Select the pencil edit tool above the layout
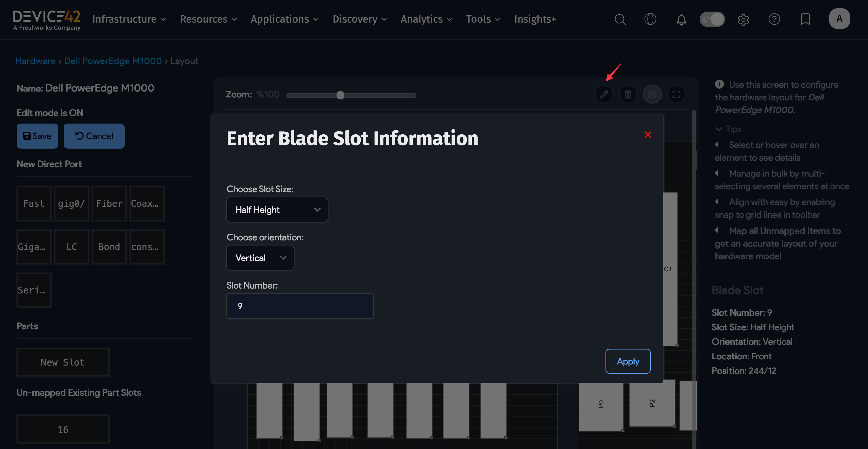The width and height of the screenshot is (868, 449). (x=604, y=94)
